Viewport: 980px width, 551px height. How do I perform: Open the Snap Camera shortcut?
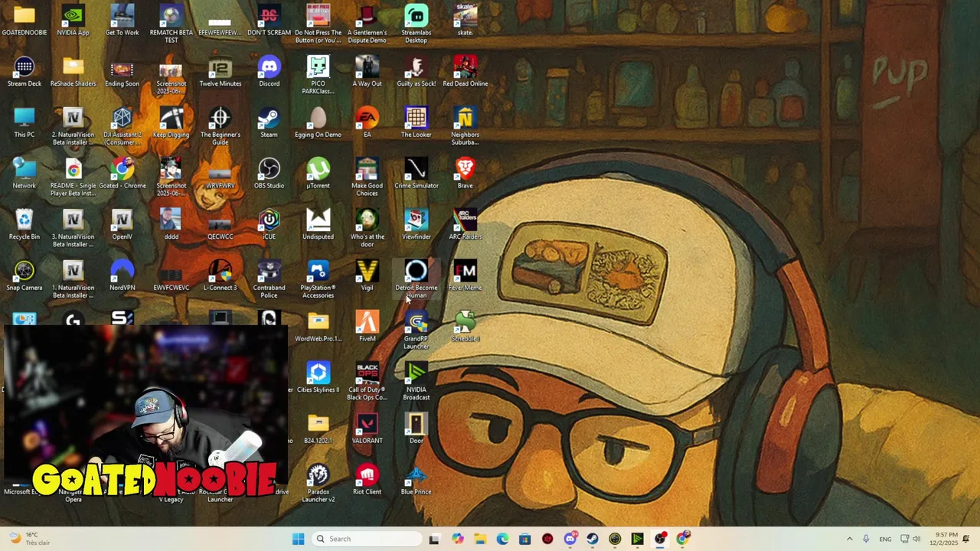[x=24, y=276]
